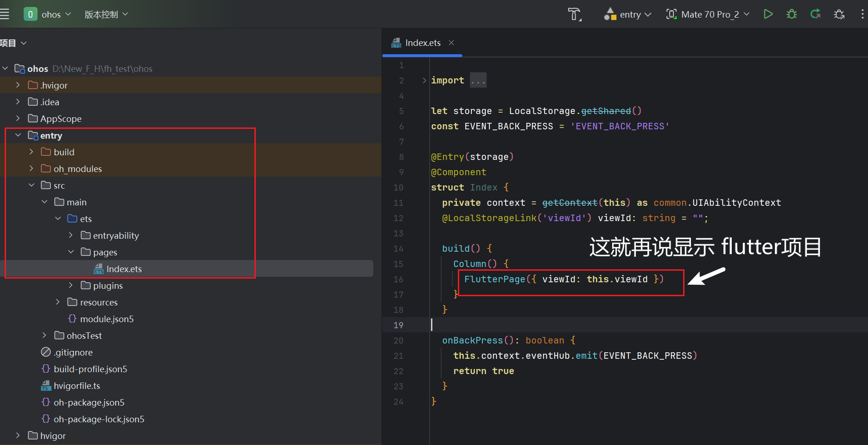Select the ohosTest folder name
The height and width of the screenshot is (445, 868).
(84, 336)
